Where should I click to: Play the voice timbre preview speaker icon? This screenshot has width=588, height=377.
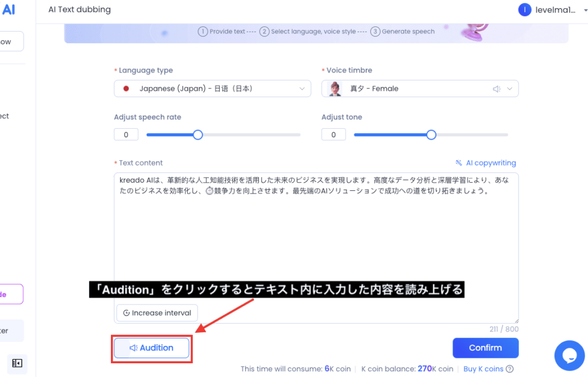tap(497, 89)
